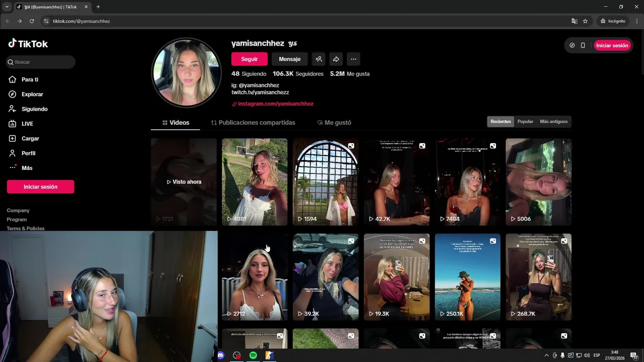The image size is (644, 362).
Task: Open the video with 2712 views
Action: tap(255, 277)
